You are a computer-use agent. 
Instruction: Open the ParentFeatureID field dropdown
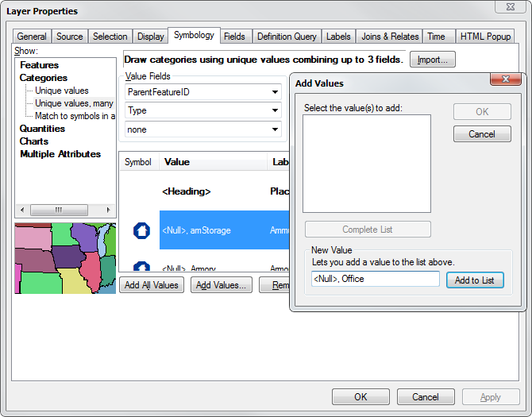(x=275, y=92)
